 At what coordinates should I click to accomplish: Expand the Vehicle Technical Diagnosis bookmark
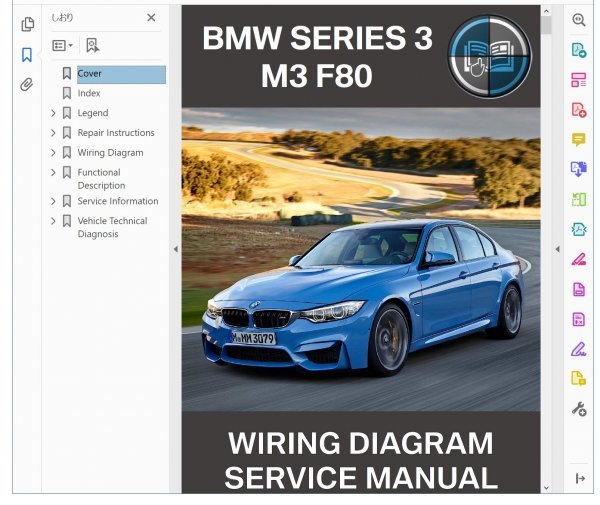pos(53,221)
